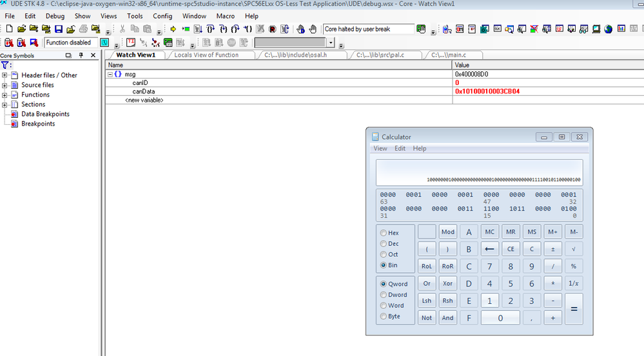The height and width of the screenshot is (356, 644).
Task: Click the cyan clock icon beside Function disabled
Action: pos(104,42)
